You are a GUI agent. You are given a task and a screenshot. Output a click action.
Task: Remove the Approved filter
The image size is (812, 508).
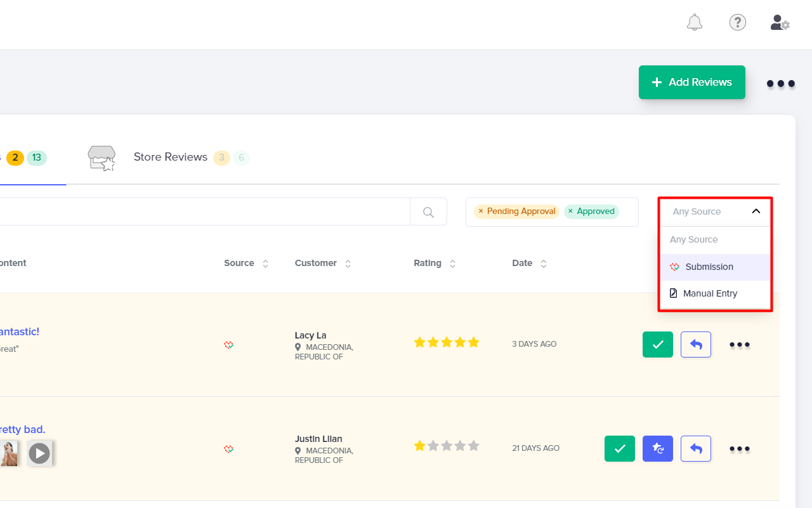[570, 211]
